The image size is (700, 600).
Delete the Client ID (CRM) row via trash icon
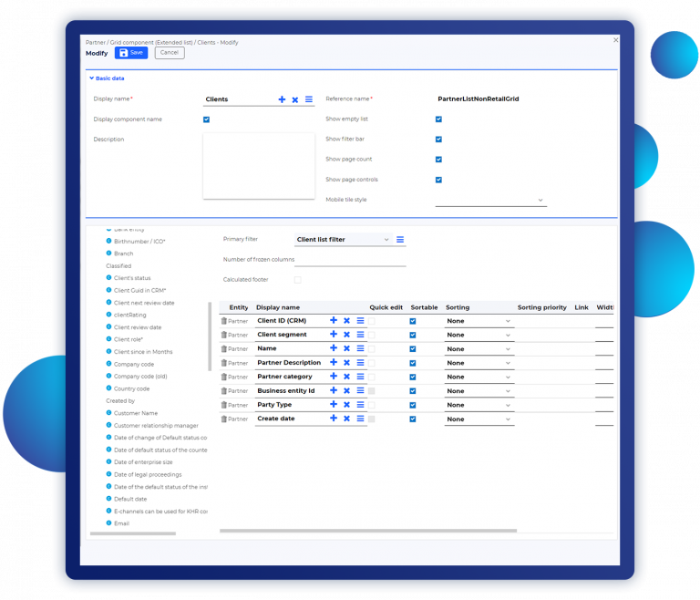[x=223, y=321]
